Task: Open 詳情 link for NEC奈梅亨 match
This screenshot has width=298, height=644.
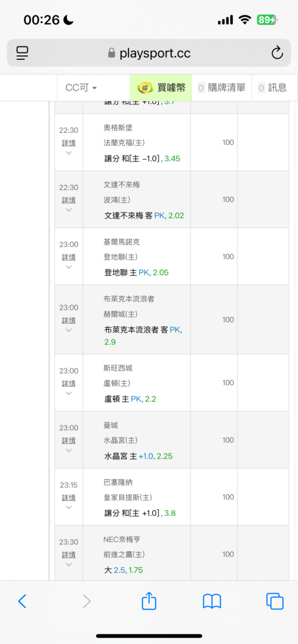Action: [x=69, y=554]
